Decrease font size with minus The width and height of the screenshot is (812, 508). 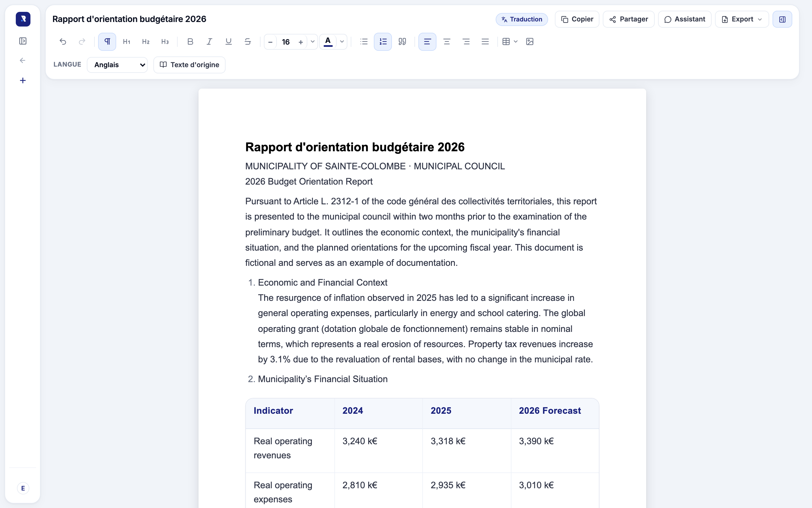(x=270, y=42)
